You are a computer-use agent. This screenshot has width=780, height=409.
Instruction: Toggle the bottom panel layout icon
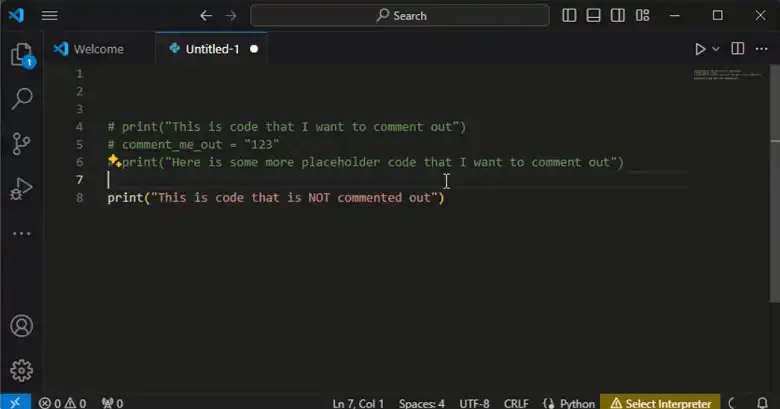593,15
